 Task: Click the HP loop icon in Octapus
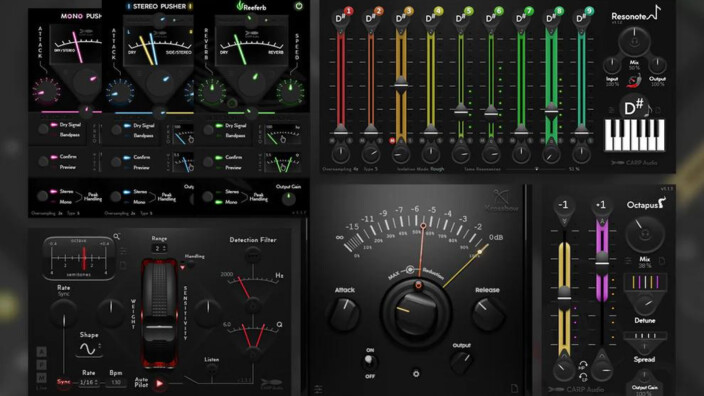[583, 366]
